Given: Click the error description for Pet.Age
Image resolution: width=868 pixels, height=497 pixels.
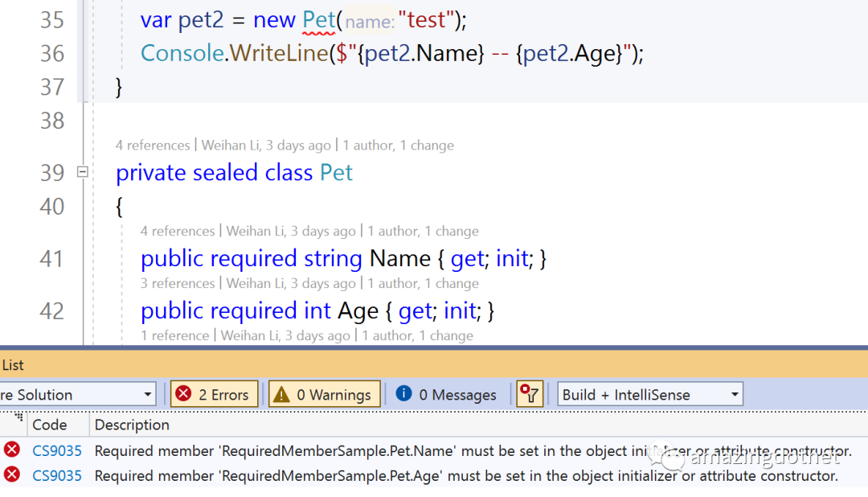Looking at the screenshot, I should click(x=466, y=476).
